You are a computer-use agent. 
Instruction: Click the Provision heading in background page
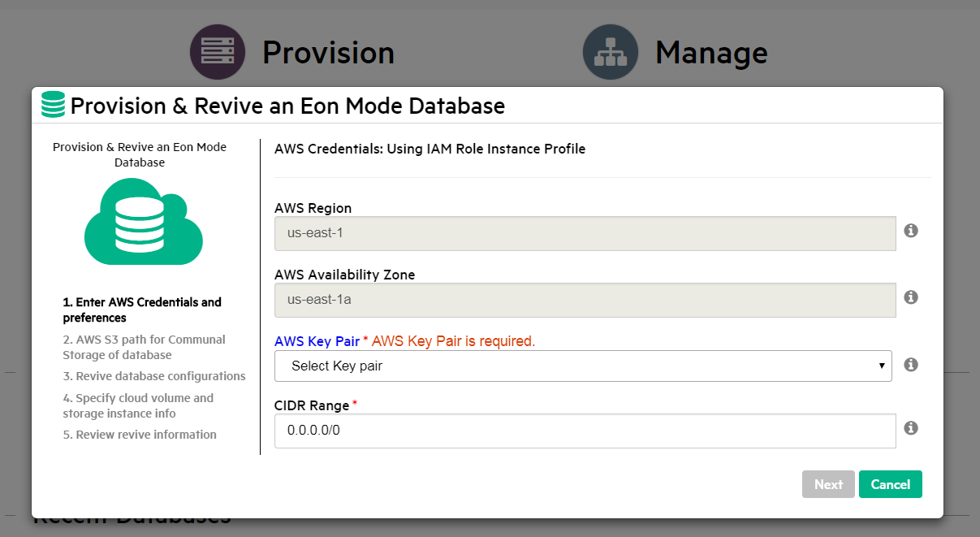click(328, 52)
